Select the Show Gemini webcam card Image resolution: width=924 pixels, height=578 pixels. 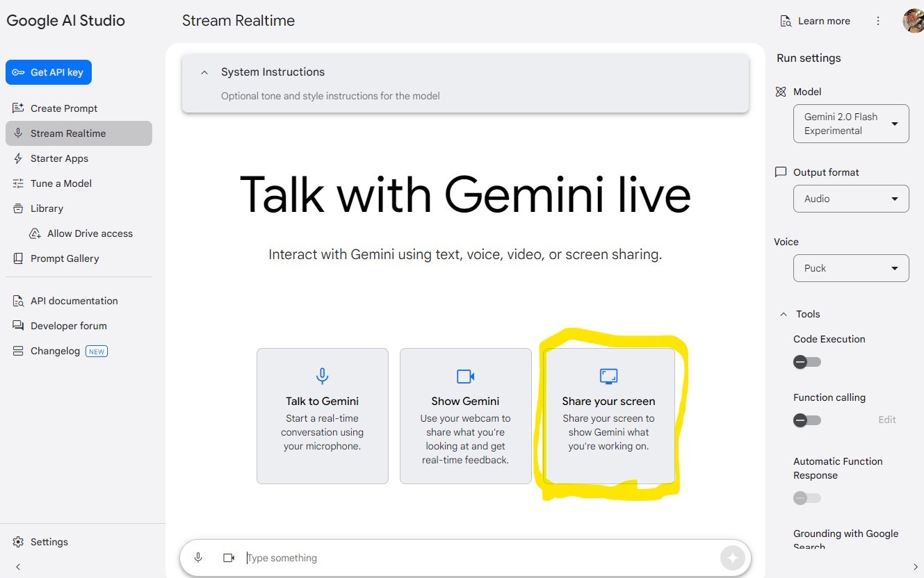pyautogui.click(x=465, y=415)
